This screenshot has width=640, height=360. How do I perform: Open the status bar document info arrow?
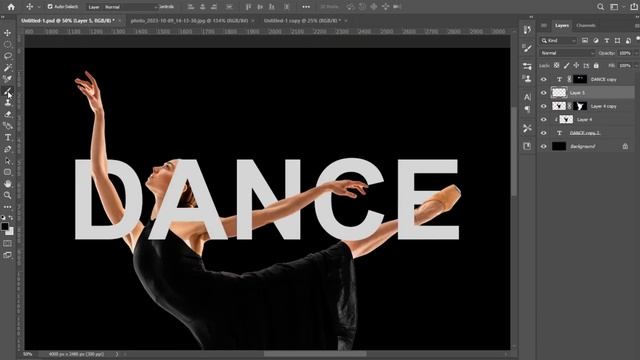click(x=117, y=354)
